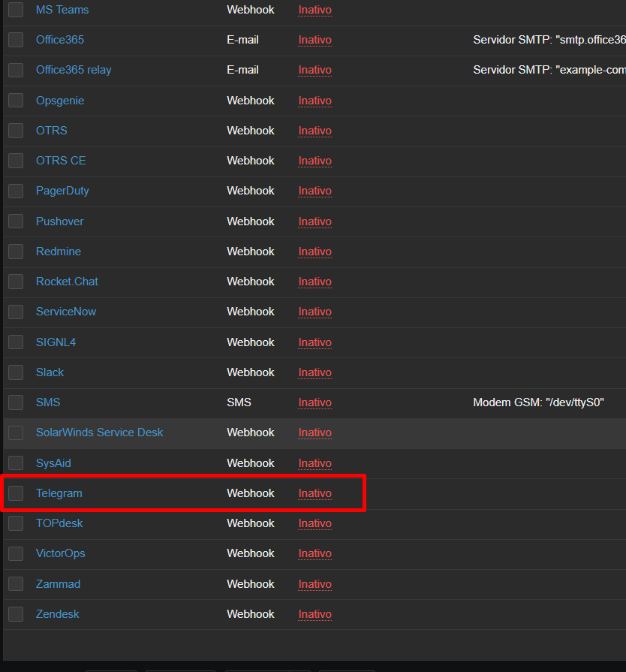Click Inativo status beside Opsgenie
This screenshot has width=626, height=672.
point(315,101)
